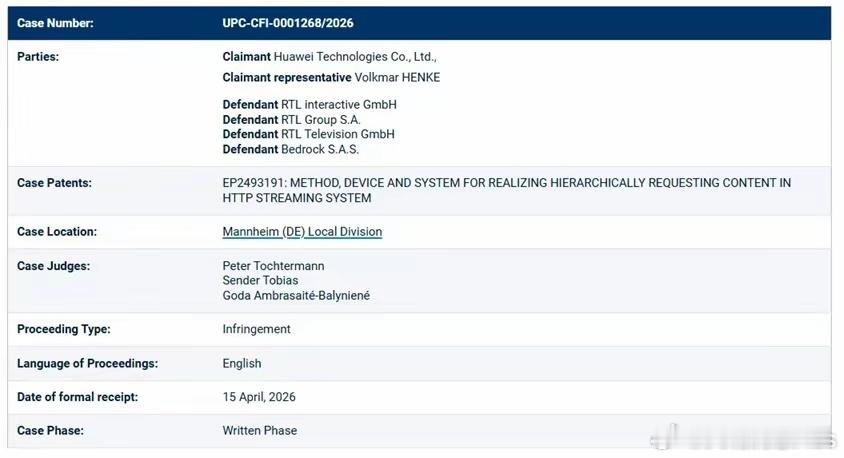The height and width of the screenshot is (458, 844).
Task: Click the Case Patents label
Action: coord(54,183)
